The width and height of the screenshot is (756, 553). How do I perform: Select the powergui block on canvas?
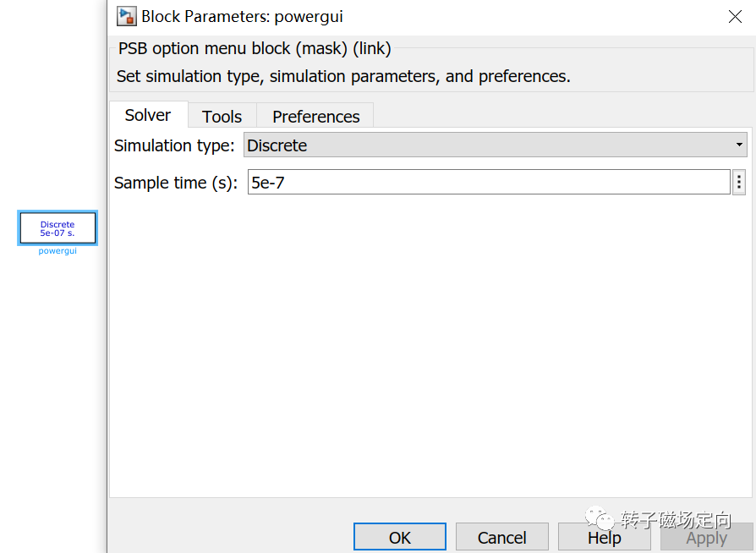58,227
